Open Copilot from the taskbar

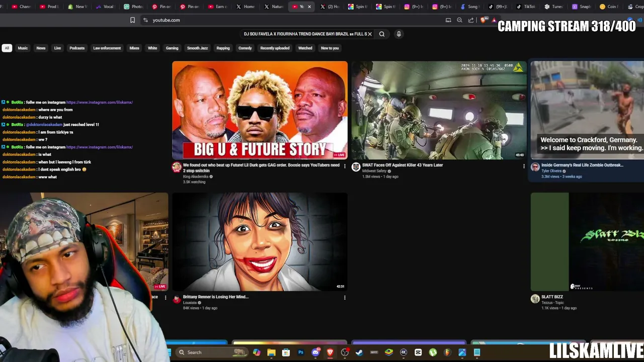point(257,352)
